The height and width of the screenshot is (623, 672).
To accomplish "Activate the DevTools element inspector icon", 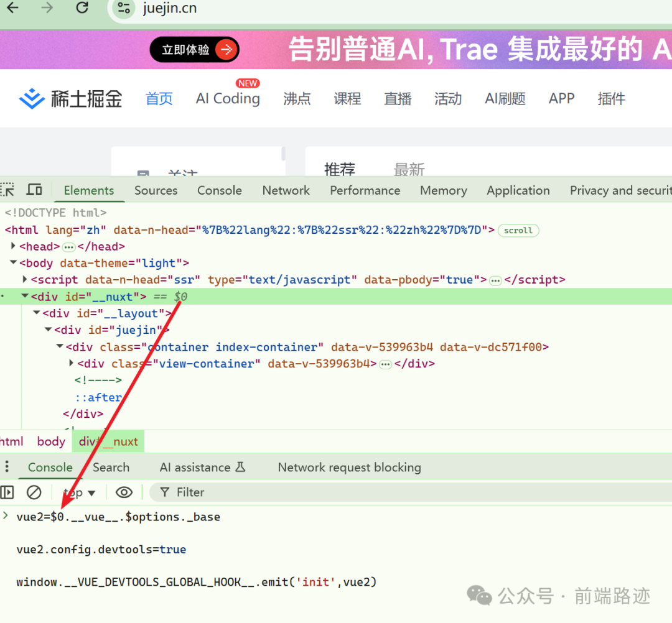I will pos(7,190).
